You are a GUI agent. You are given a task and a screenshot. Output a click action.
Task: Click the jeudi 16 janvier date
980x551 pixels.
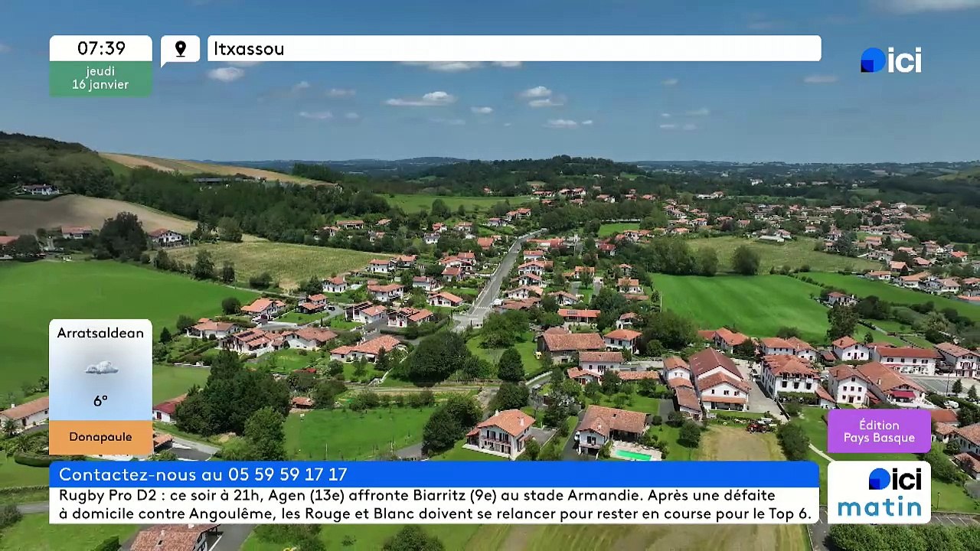point(101,78)
